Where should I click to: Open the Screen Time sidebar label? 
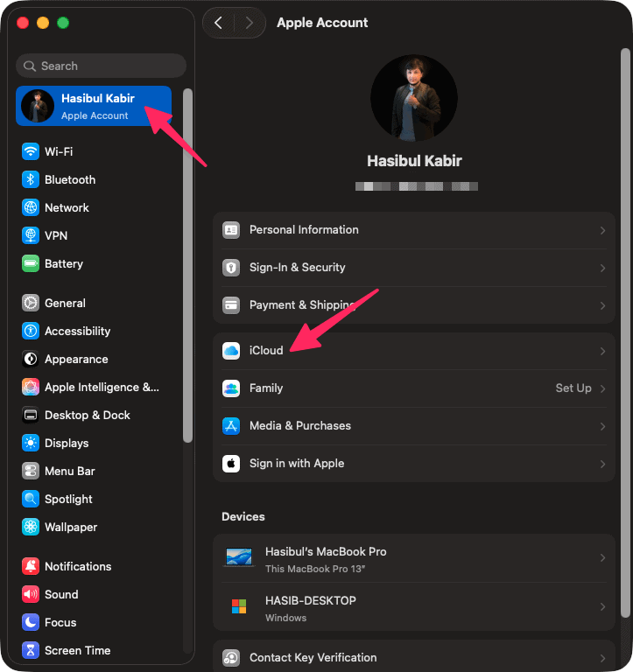coord(78,650)
